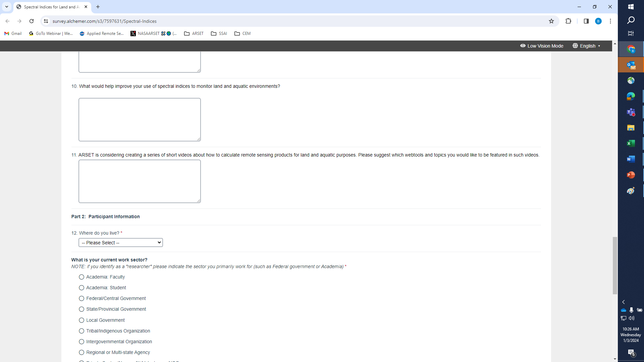This screenshot has height=362, width=644.
Task: Open Excel from the taskbar
Action: [631, 143]
